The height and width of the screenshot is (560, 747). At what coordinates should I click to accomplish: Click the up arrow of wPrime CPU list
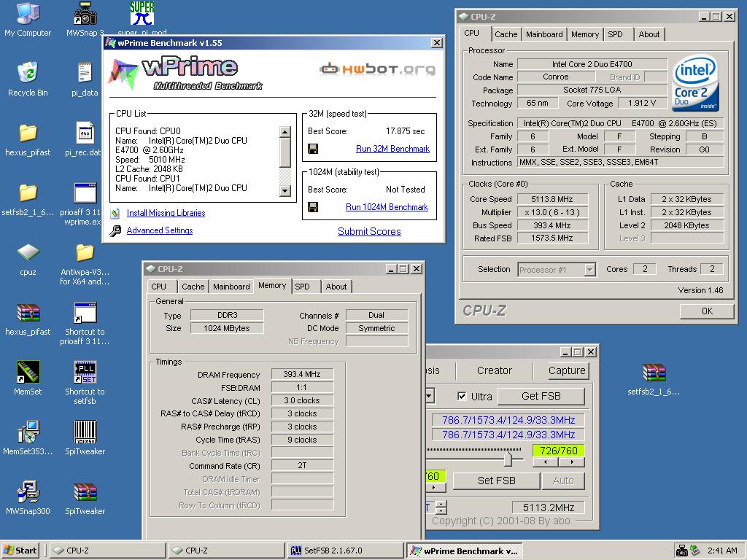(x=285, y=132)
